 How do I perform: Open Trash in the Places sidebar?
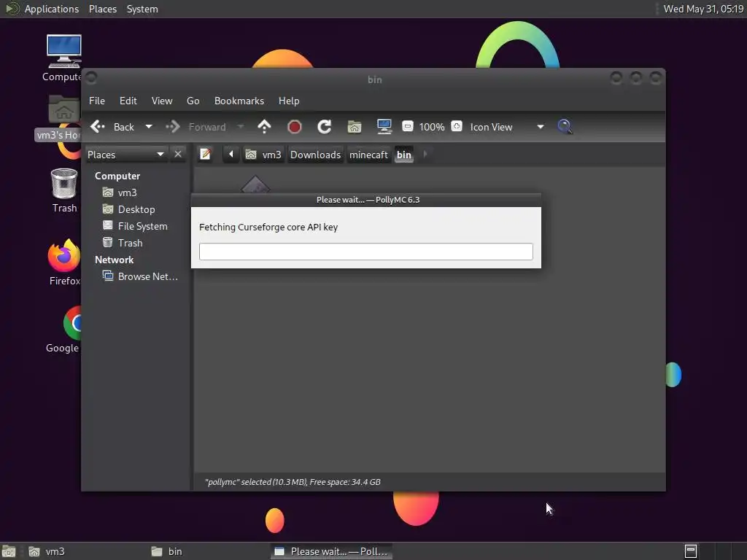click(x=123, y=243)
